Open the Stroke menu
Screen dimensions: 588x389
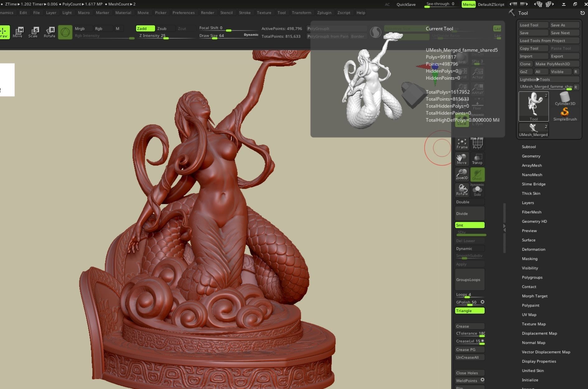[245, 13]
